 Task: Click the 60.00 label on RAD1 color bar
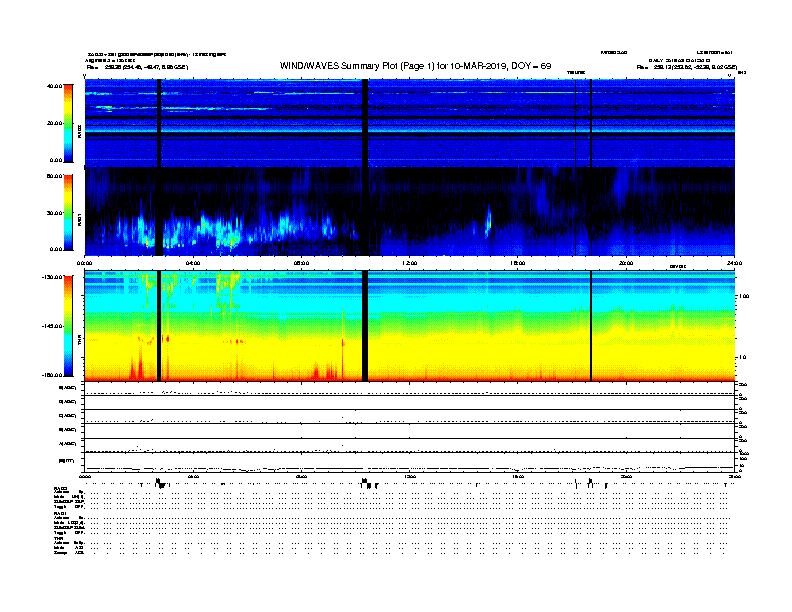coord(54,176)
